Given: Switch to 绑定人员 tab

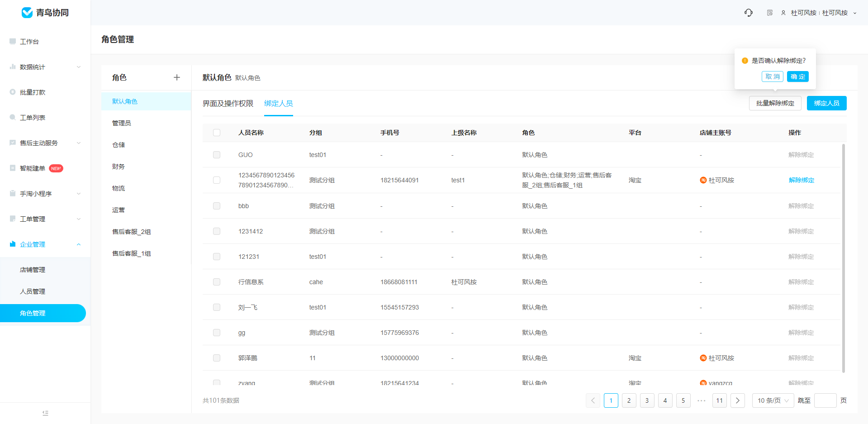Looking at the screenshot, I should pyautogui.click(x=279, y=104).
